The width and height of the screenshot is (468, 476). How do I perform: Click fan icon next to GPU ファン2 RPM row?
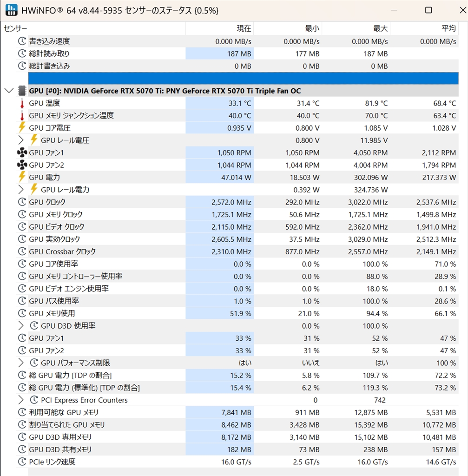[x=22, y=165]
